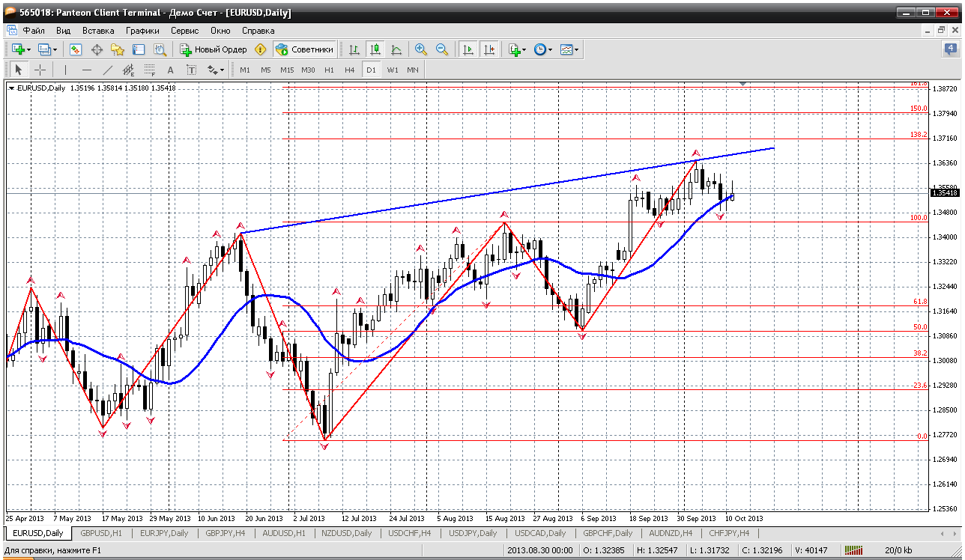
Task: Switch to the AUDNZD,H4 chart tab
Action: click(671, 533)
